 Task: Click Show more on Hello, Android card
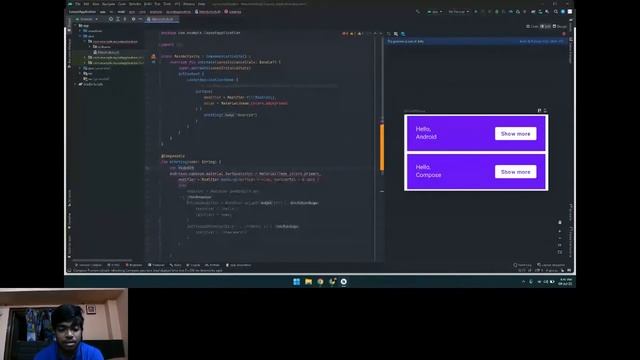(516, 133)
